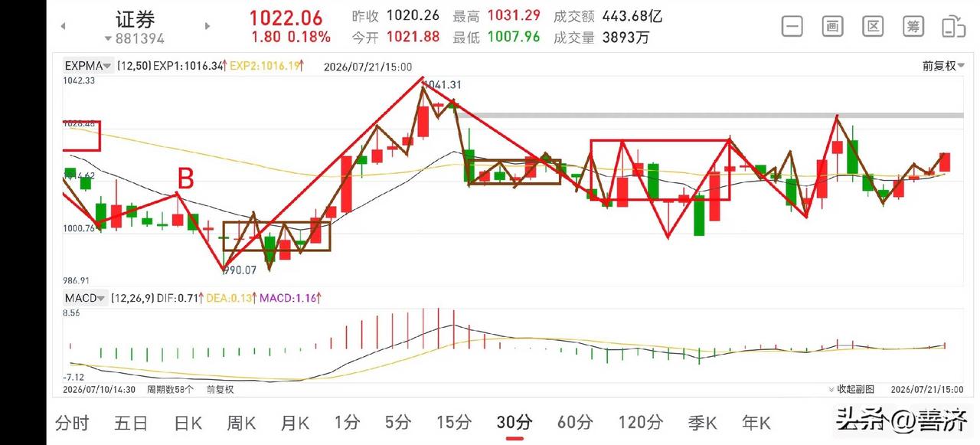980x445 pixels.
Task: Click the price axis label 1042.33
Action: pos(79,80)
